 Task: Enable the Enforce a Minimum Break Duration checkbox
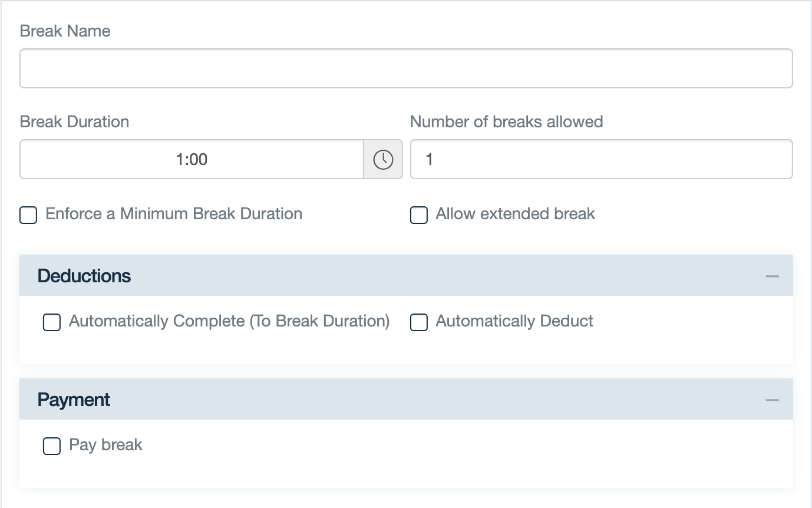point(28,215)
